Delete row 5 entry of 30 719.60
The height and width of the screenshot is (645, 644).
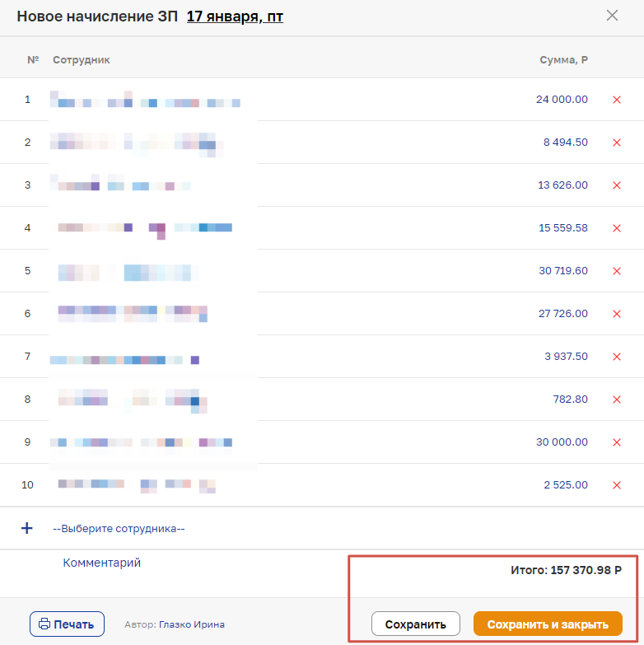click(x=616, y=271)
